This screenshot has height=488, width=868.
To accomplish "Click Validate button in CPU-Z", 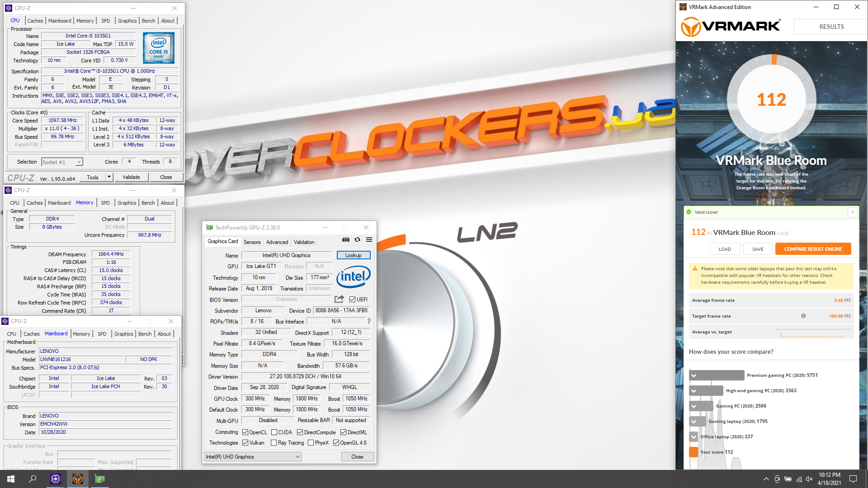I will click(x=131, y=177).
